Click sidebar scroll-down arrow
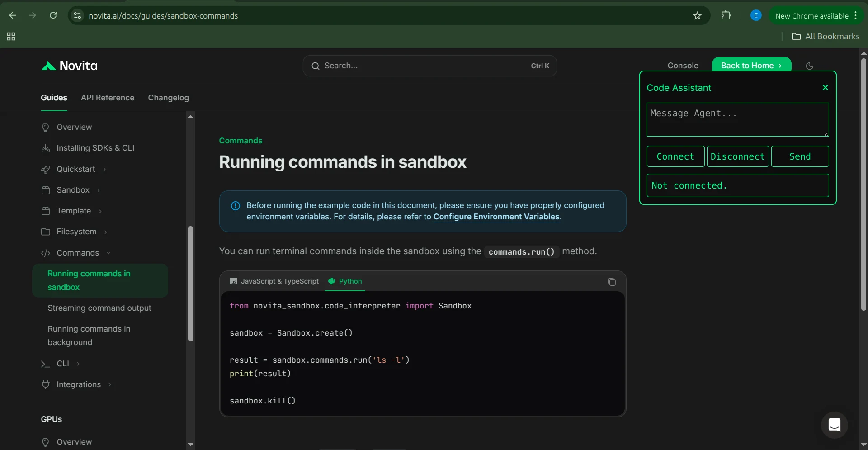The width and height of the screenshot is (868, 450). click(190, 445)
